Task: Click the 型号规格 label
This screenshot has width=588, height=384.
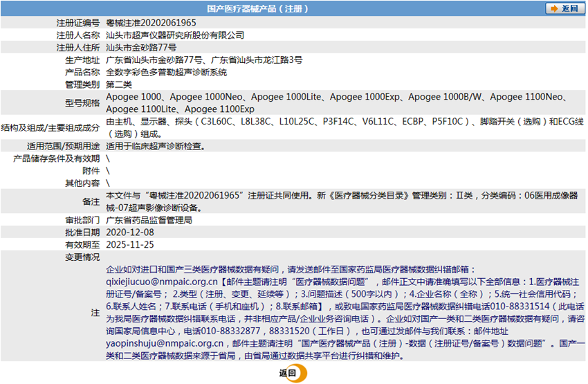Action: tap(82, 103)
